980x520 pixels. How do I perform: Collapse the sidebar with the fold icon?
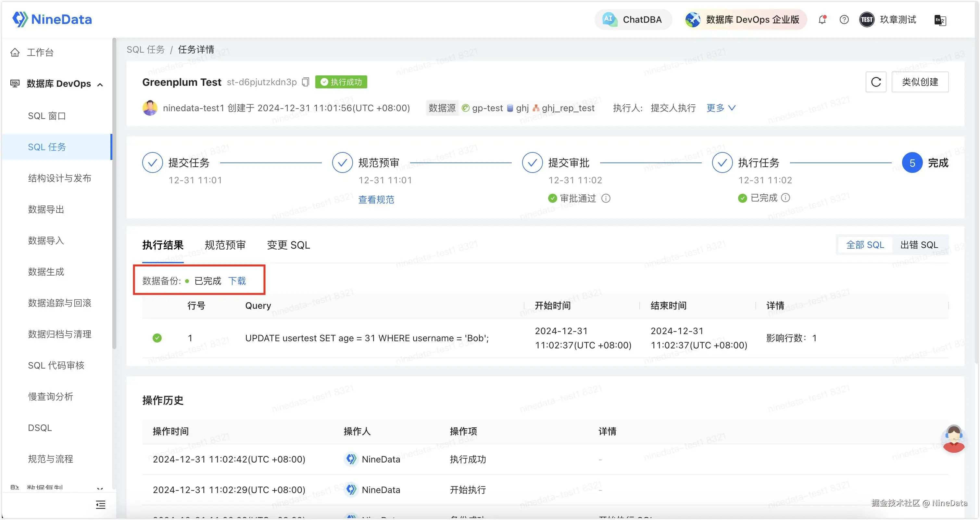click(100, 505)
